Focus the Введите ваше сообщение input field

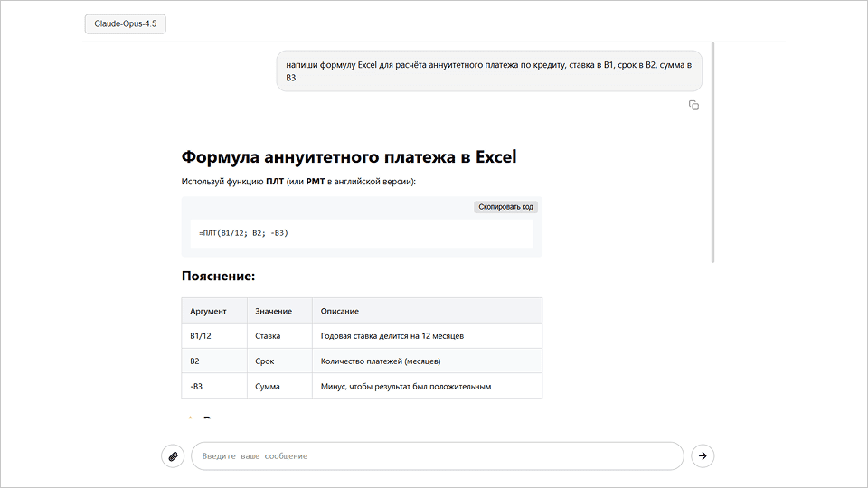[x=438, y=455]
